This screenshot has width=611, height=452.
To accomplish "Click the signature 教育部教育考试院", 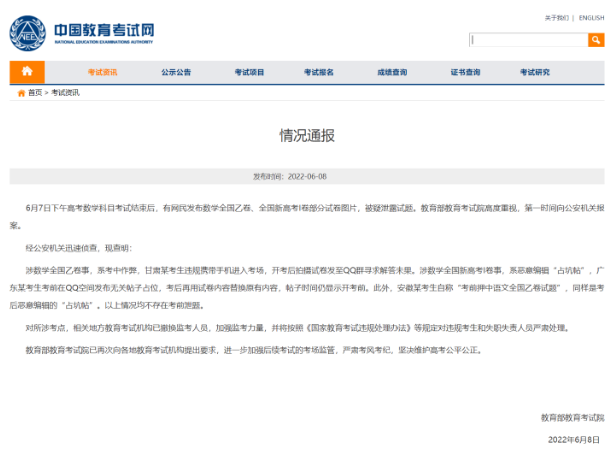I will (572, 418).
